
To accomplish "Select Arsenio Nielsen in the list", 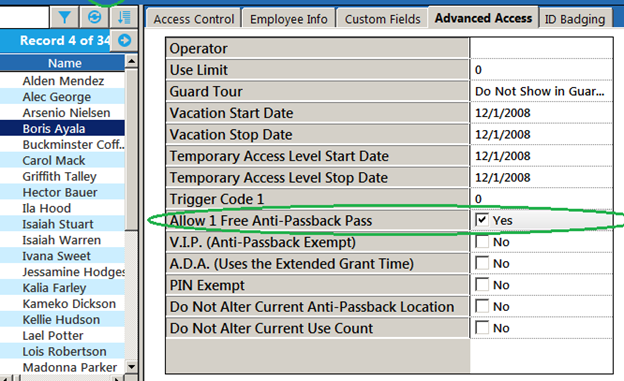I will point(62,113).
